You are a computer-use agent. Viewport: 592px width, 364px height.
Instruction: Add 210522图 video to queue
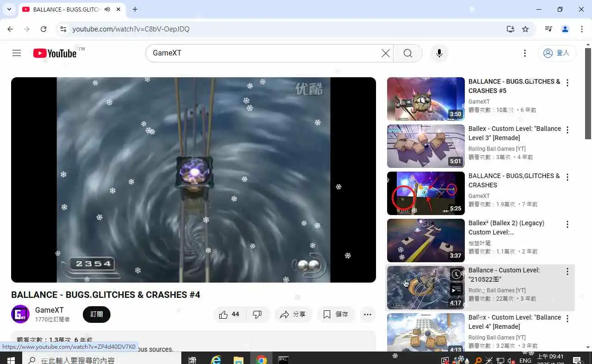coord(456,290)
